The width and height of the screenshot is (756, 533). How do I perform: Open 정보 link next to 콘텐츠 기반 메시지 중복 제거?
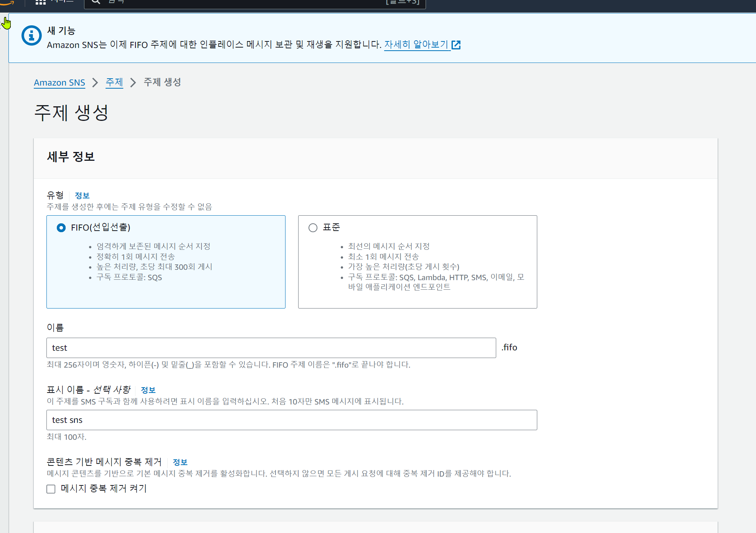click(180, 462)
